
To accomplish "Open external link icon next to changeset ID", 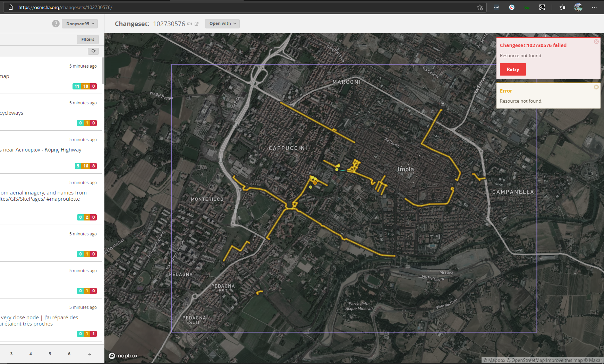I will [x=196, y=24].
